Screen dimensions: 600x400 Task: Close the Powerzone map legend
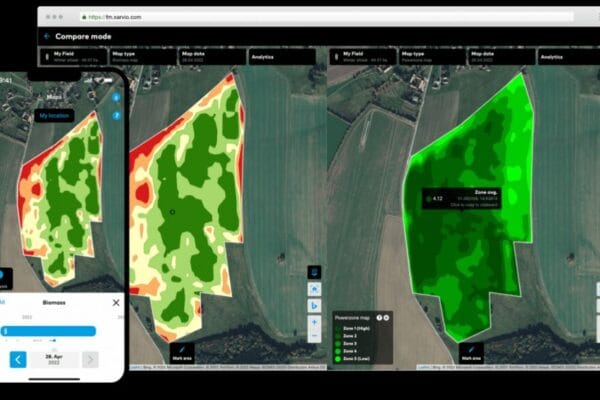coord(386,318)
